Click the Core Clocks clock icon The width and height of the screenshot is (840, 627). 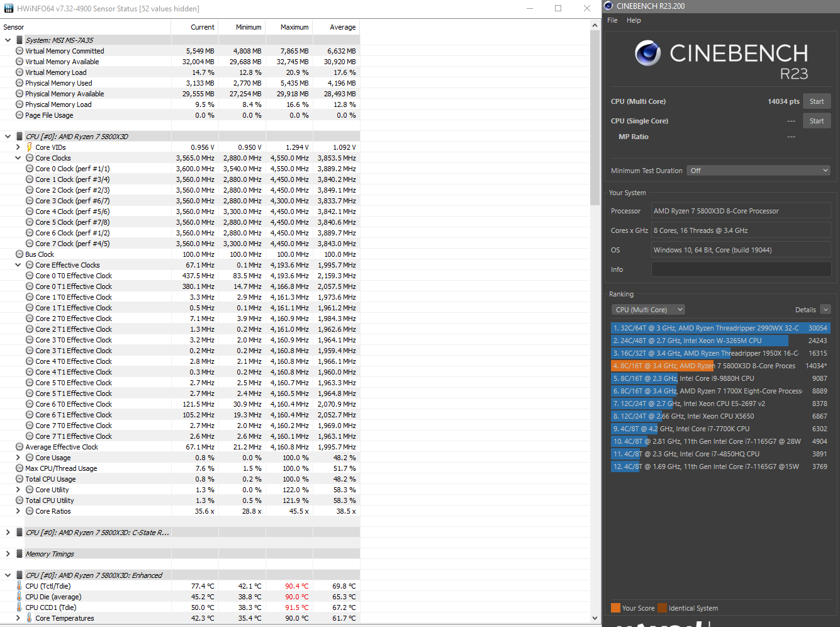click(30, 158)
